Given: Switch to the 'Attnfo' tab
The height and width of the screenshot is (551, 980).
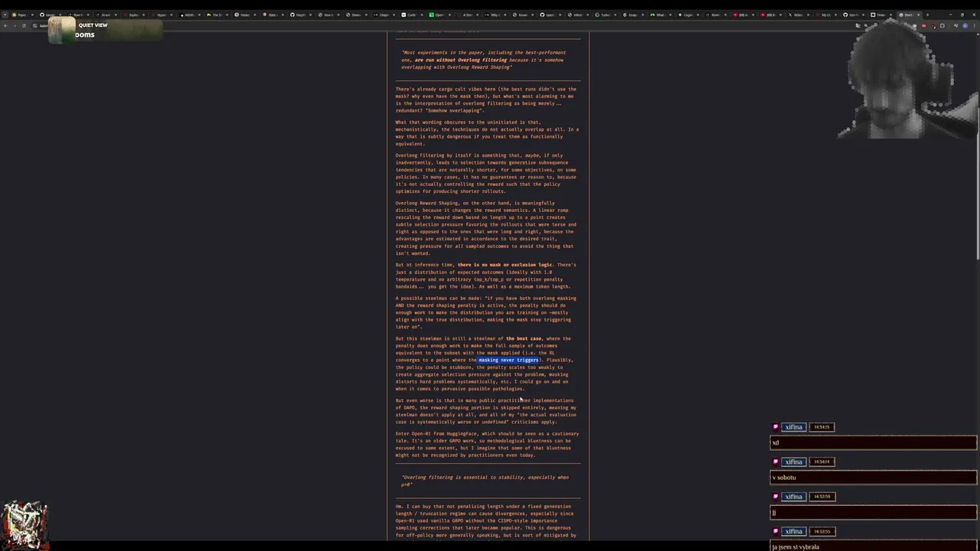Looking at the screenshot, I should (189, 15).
